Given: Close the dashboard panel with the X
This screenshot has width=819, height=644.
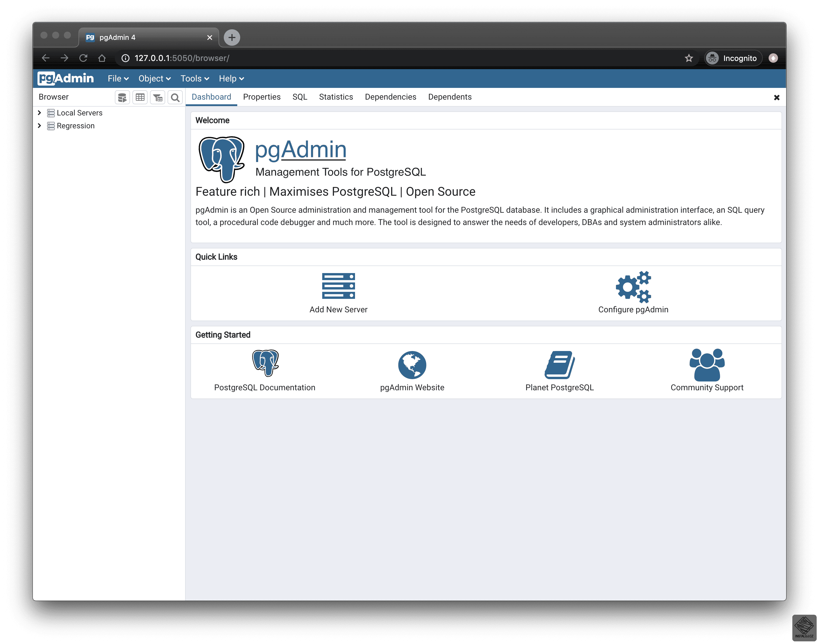Looking at the screenshot, I should point(777,97).
